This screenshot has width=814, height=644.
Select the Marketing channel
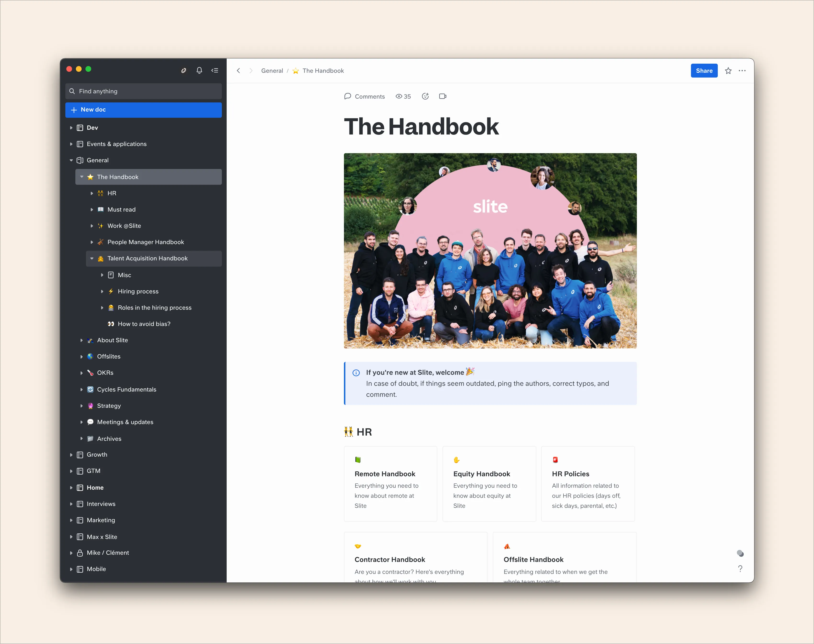tap(101, 520)
